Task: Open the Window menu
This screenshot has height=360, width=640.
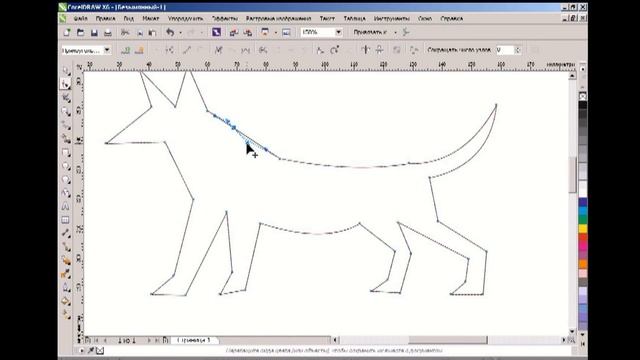Action: point(425,18)
